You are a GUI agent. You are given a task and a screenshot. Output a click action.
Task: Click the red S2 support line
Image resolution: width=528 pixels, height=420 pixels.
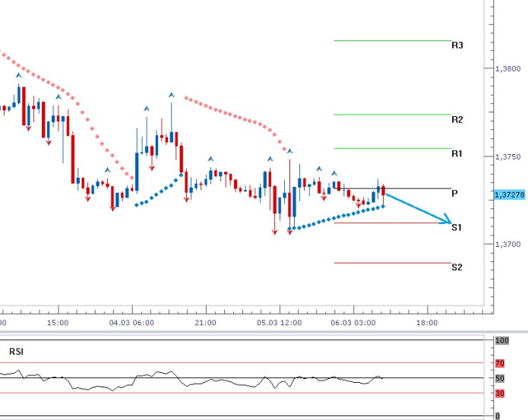(x=392, y=263)
